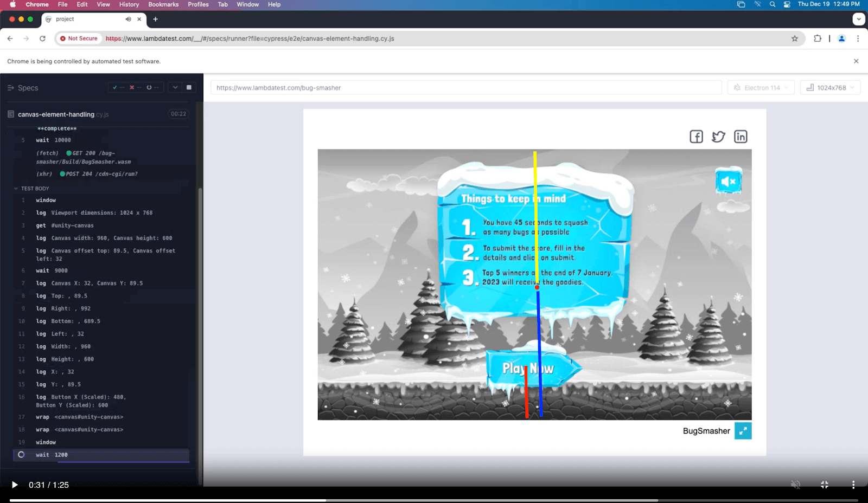
Task: Stop the running Cypress test
Action: [189, 87]
